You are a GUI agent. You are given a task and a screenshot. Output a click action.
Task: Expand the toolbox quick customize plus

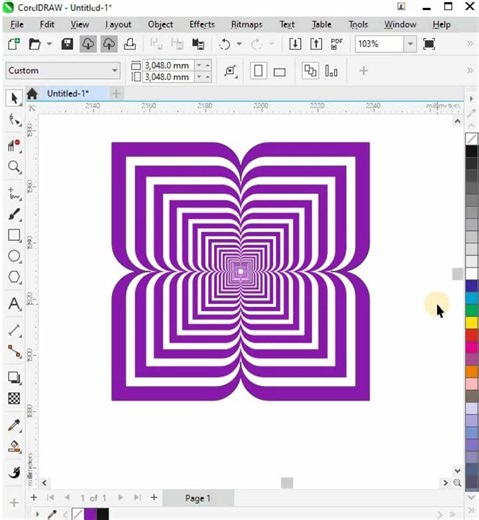coord(14,503)
